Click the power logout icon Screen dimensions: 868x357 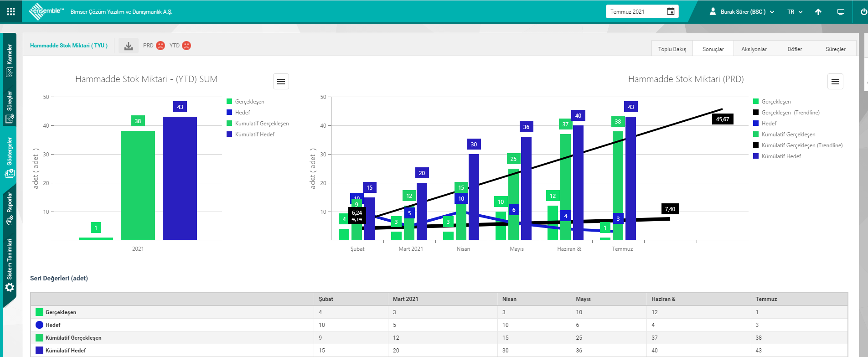click(x=863, y=12)
